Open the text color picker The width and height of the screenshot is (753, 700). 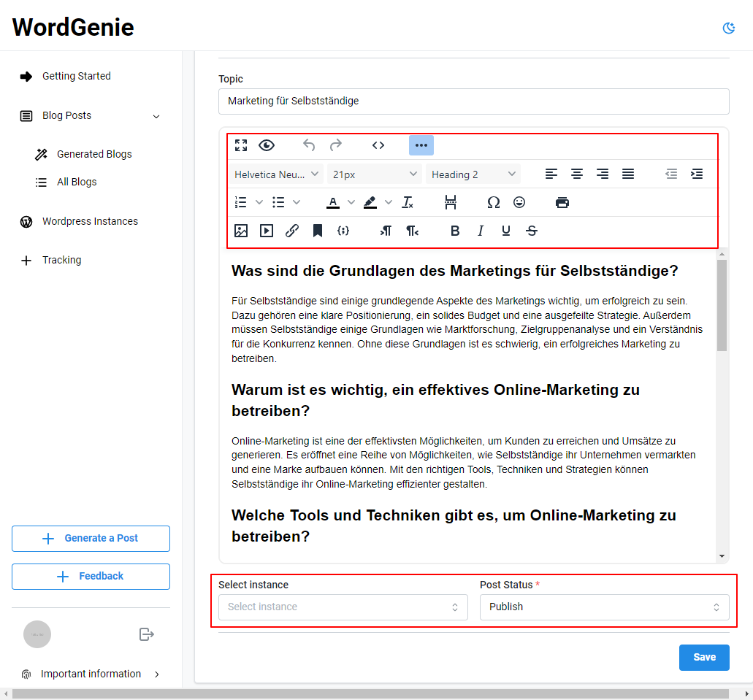click(332, 202)
